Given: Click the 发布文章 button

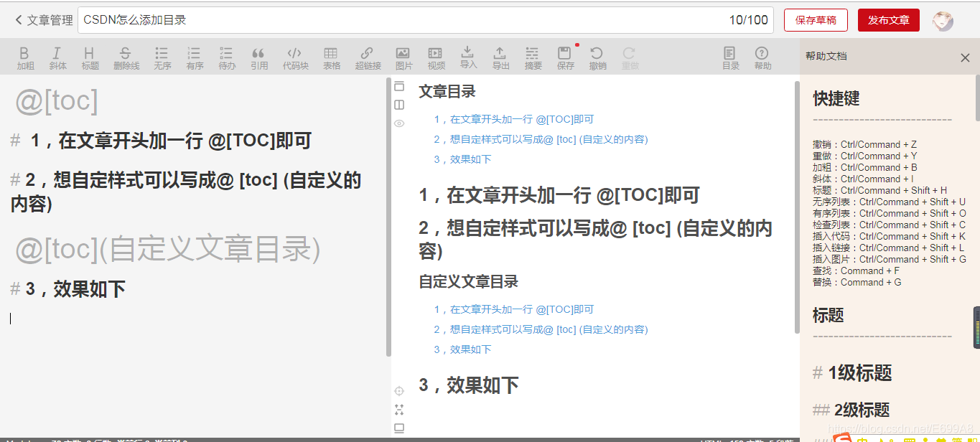Looking at the screenshot, I should point(889,20).
